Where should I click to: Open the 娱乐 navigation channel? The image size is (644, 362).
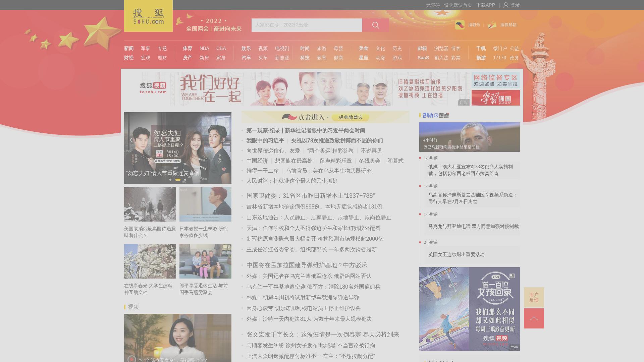click(x=246, y=49)
